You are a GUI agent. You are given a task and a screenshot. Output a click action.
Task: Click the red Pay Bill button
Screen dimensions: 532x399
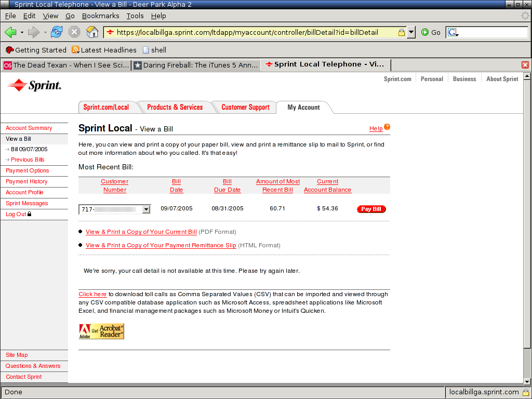click(371, 209)
